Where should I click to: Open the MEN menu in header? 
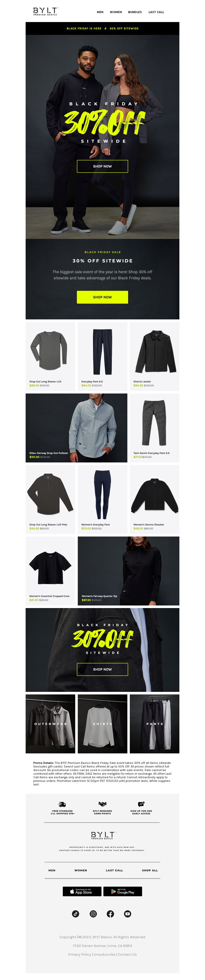100,12
